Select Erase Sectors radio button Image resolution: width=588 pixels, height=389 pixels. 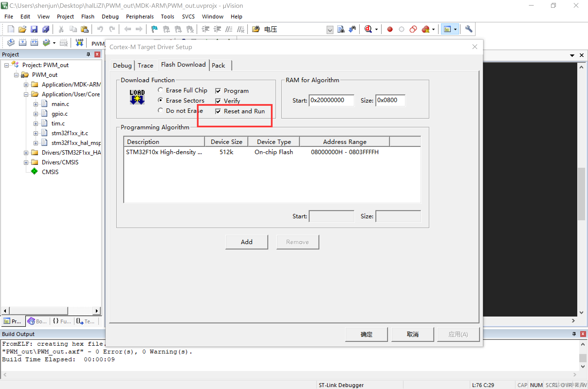(x=160, y=100)
